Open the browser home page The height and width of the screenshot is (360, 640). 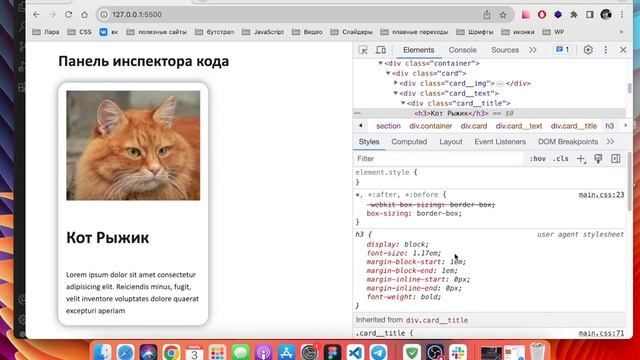(84, 15)
